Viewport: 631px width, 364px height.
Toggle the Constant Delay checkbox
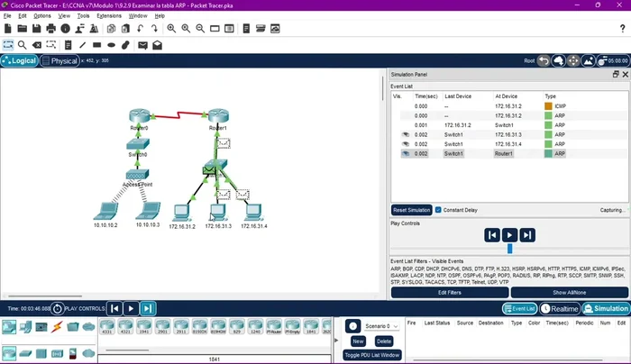tap(438, 210)
